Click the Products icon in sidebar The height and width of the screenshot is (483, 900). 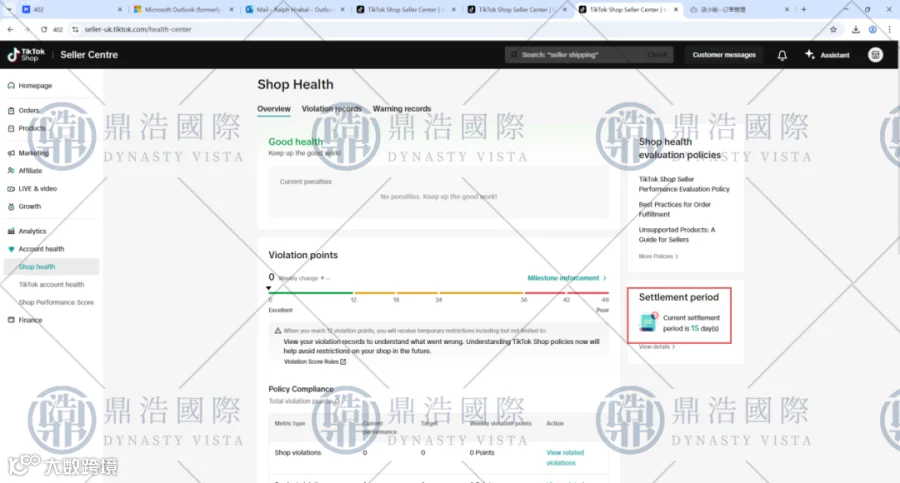click(11, 128)
